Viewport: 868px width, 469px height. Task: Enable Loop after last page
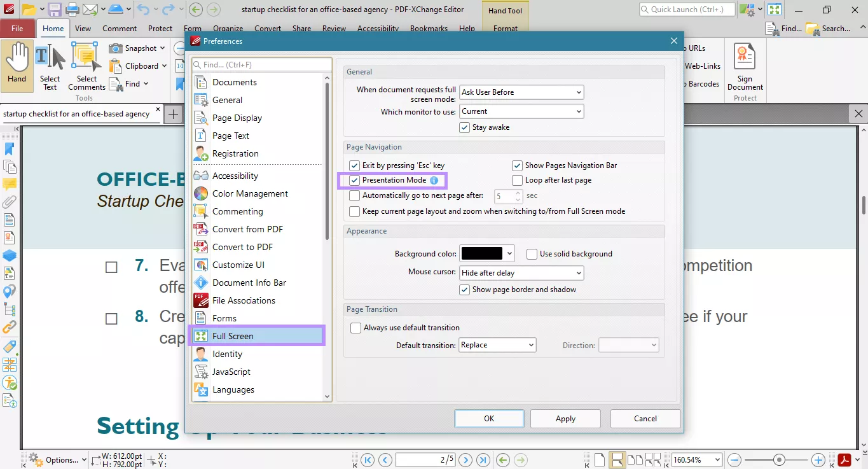pyautogui.click(x=517, y=180)
